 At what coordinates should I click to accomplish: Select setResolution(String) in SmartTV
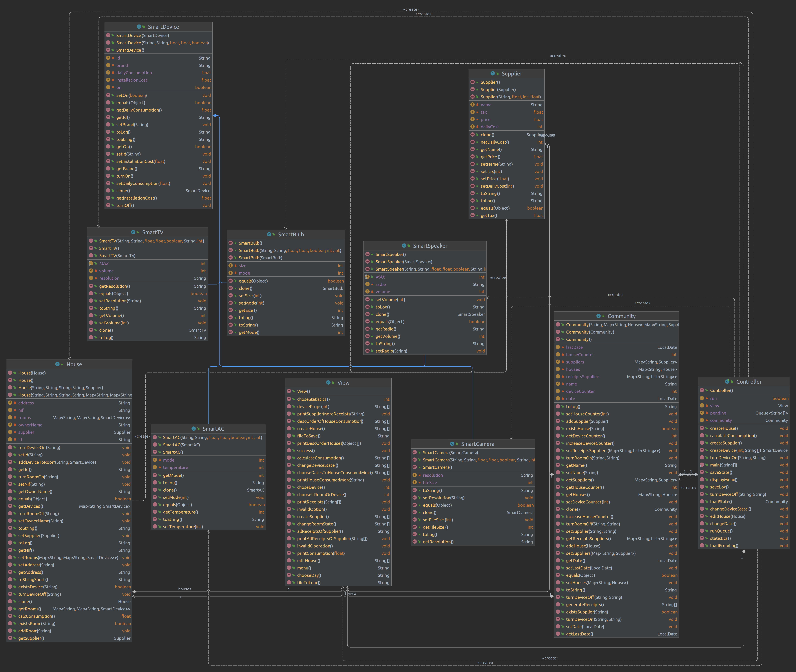[120, 301]
